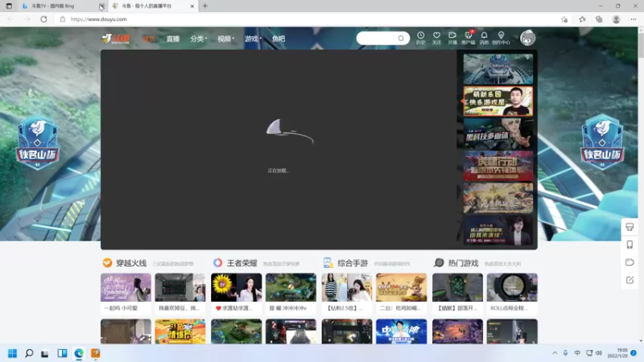The height and width of the screenshot is (362, 644).
Task: Click the Edge icon in the taskbar
Action: click(x=79, y=353)
